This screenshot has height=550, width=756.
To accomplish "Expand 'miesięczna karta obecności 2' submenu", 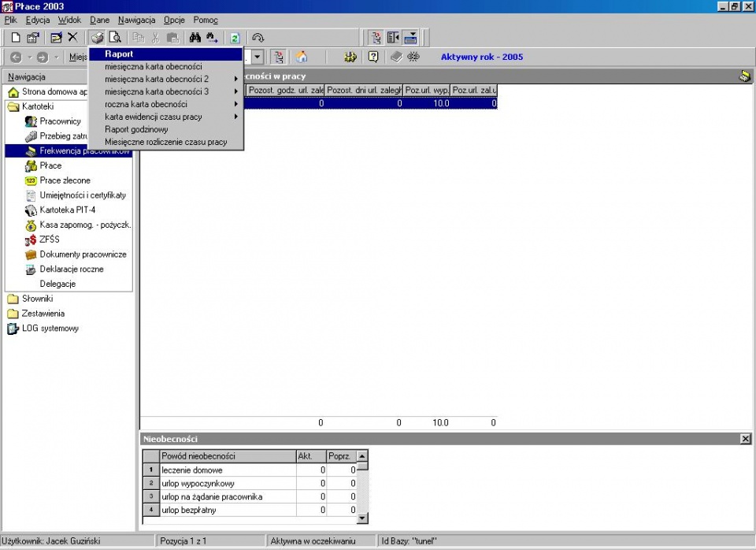I will point(166,79).
